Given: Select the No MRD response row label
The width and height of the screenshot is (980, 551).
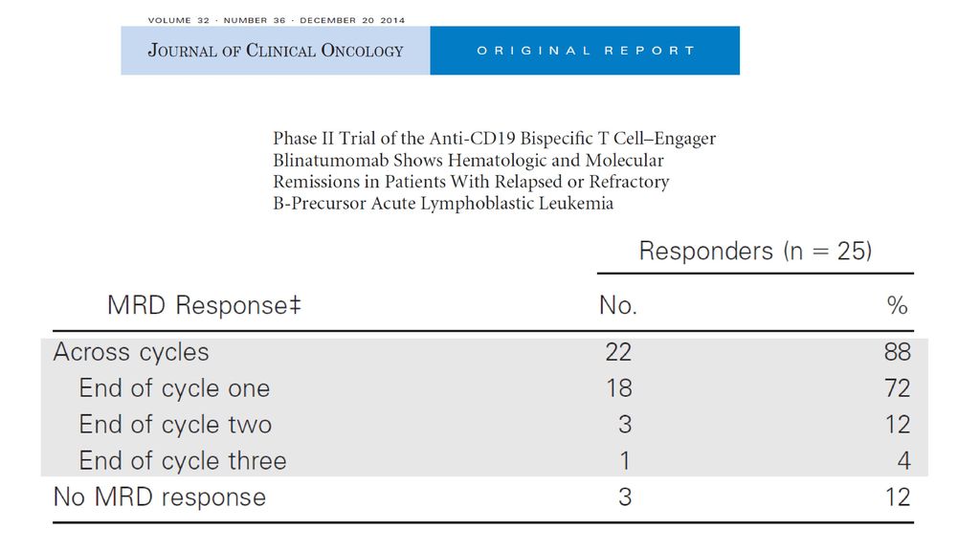Looking at the screenshot, I should click(x=160, y=497).
